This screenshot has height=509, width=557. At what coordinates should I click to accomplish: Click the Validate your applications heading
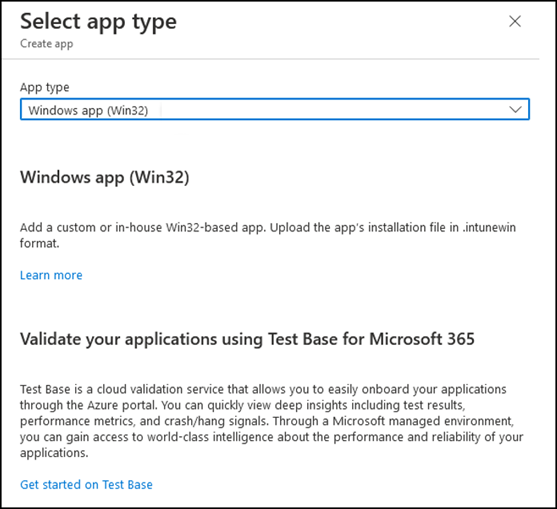click(x=247, y=339)
